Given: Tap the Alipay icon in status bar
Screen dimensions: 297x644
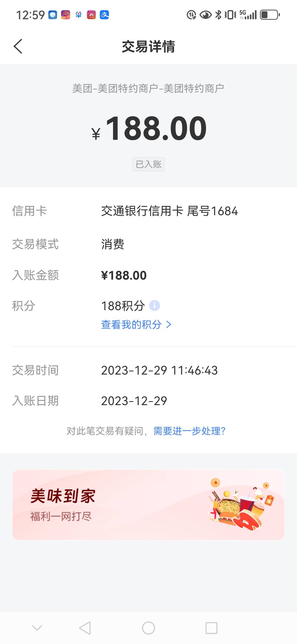Looking at the screenshot, I should tap(105, 15).
